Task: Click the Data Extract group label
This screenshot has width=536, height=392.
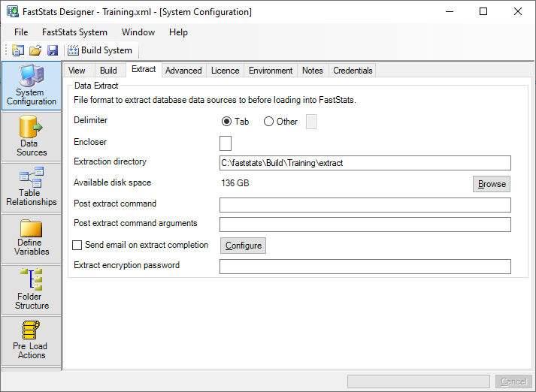Action: click(96, 86)
